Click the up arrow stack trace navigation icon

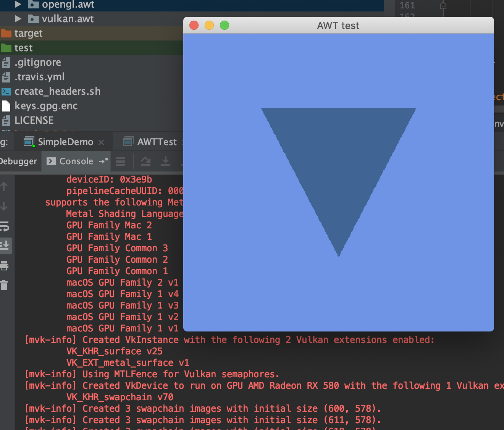coord(5,186)
